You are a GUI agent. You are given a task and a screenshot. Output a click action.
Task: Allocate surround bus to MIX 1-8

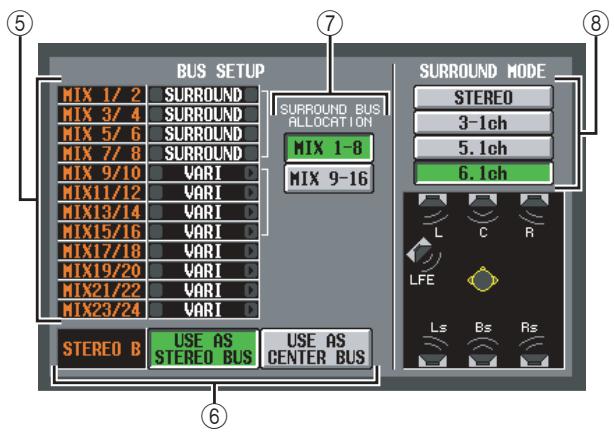point(329,148)
